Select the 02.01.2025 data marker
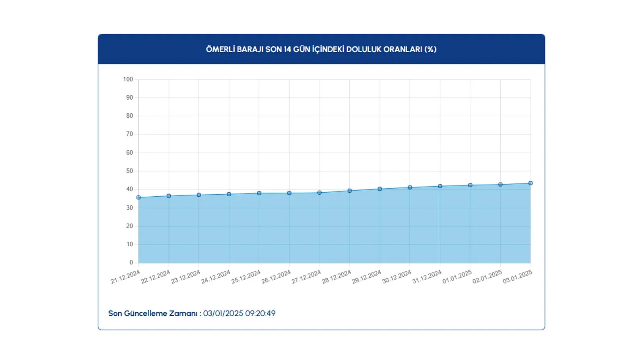The height and width of the screenshot is (362, 644). [500, 185]
